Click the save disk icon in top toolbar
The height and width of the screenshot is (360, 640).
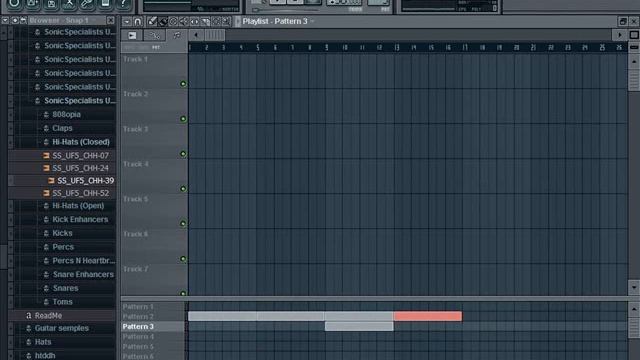pos(51,4)
